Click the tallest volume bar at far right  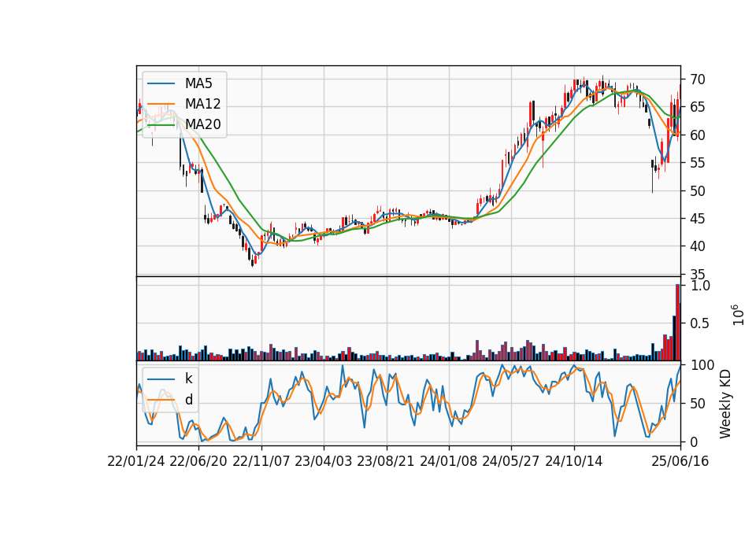click(x=677, y=323)
